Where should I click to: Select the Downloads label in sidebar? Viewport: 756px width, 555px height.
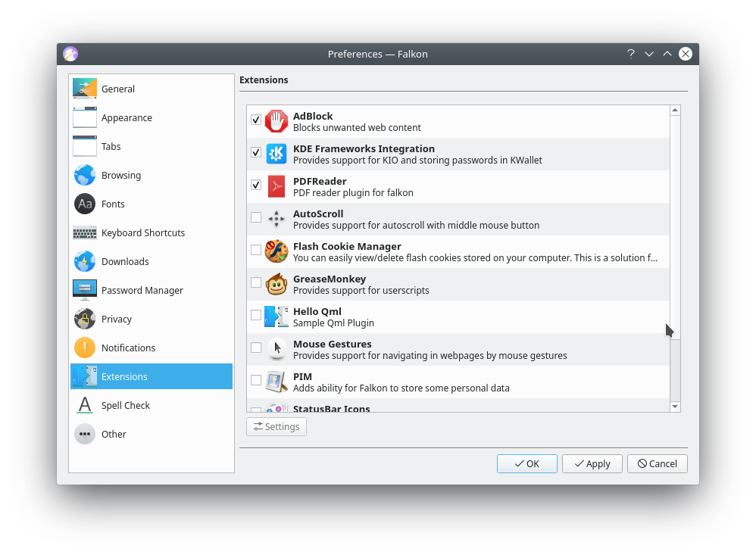(125, 261)
